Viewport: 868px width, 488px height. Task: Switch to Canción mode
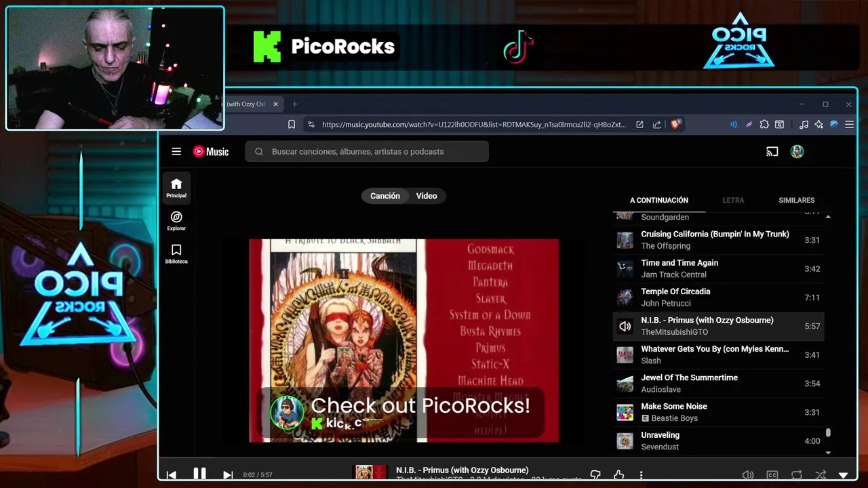385,196
